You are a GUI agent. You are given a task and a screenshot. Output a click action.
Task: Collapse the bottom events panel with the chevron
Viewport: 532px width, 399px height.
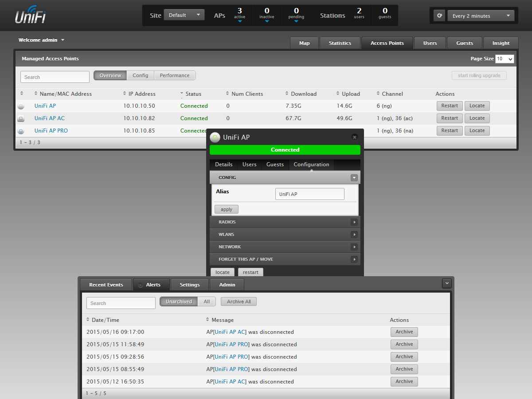(447, 283)
